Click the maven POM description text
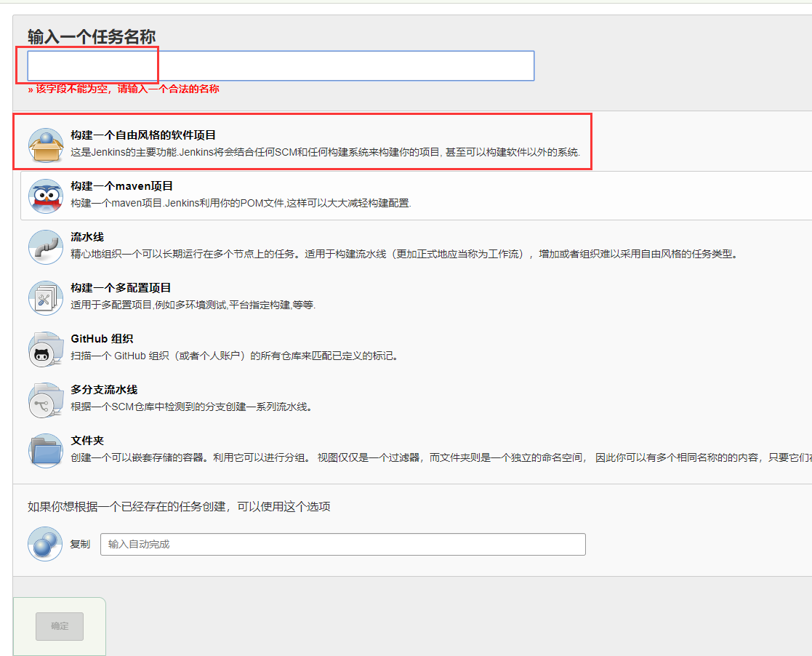Image resolution: width=812 pixels, height=656 pixels. (x=241, y=203)
